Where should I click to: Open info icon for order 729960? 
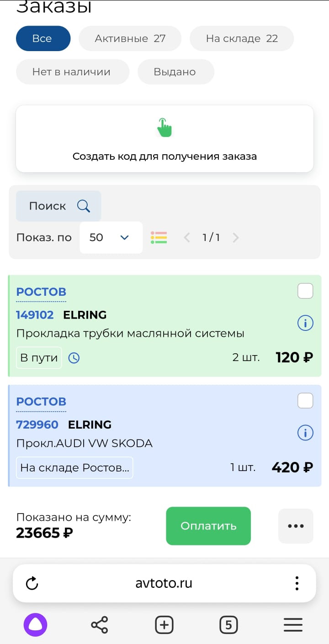point(305,432)
